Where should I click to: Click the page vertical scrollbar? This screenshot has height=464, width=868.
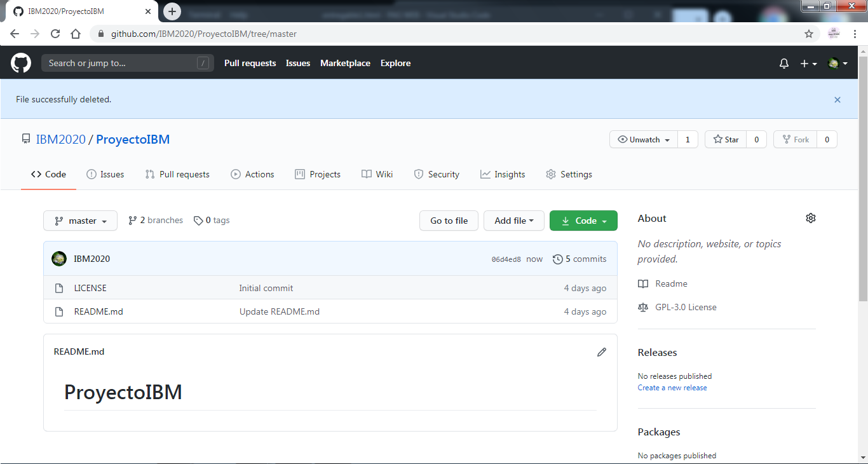click(863, 178)
